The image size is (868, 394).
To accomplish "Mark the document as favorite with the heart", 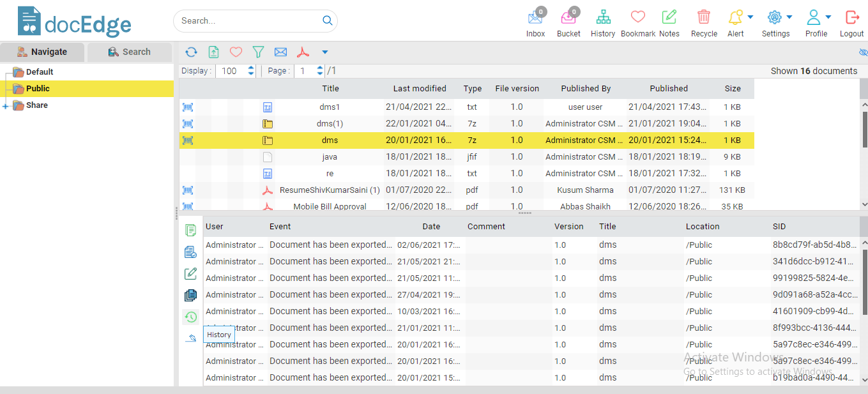I will pyautogui.click(x=236, y=52).
